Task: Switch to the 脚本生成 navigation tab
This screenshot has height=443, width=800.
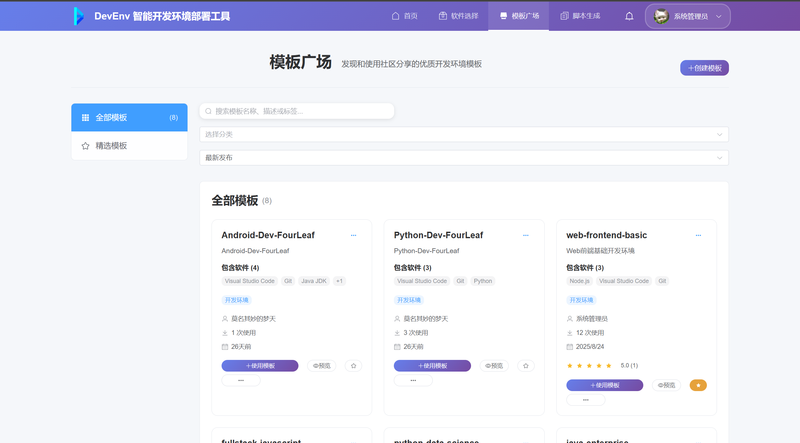Action: 581,16
